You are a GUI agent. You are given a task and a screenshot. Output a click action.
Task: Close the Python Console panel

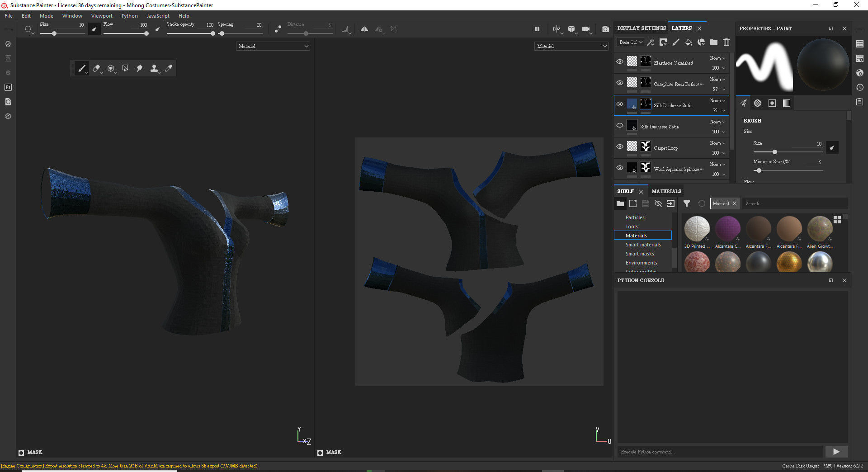pyautogui.click(x=844, y=280)
